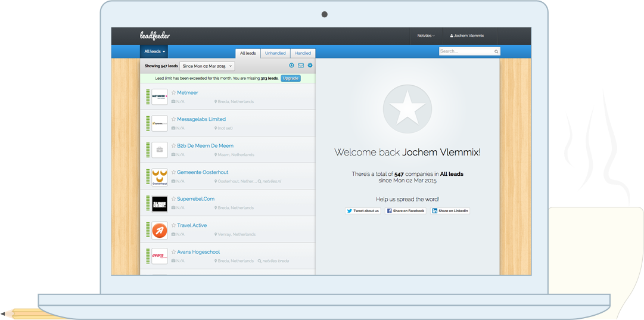Viewport: 644px width, 320px height.
Task: Click Maarn, Netherlands location text
Action: point(236,155)
